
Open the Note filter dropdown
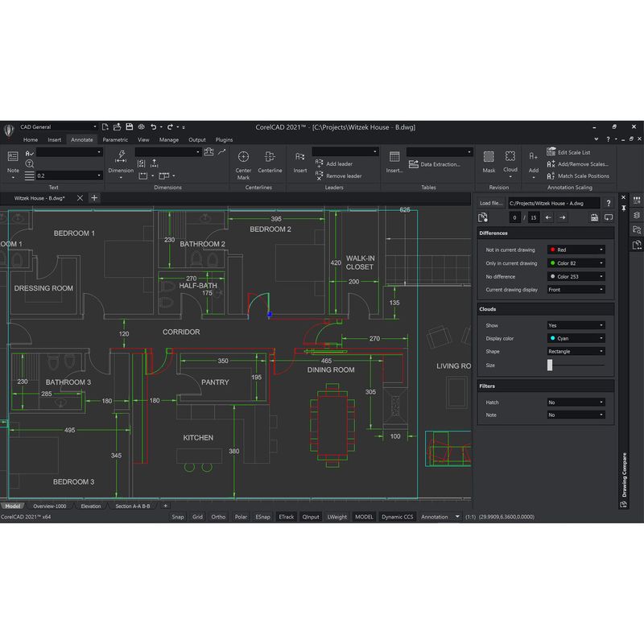tap(576, 415)
